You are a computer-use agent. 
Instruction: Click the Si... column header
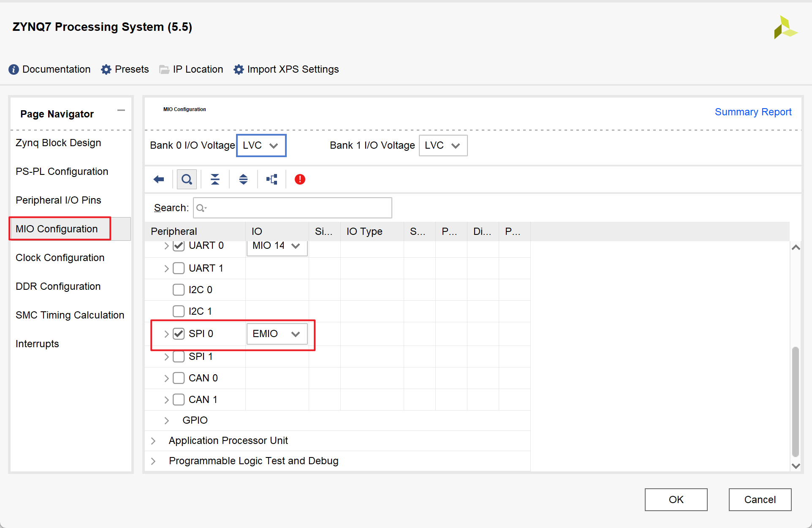click(325, 231)
